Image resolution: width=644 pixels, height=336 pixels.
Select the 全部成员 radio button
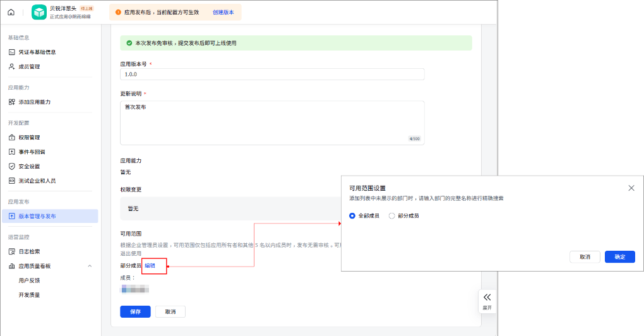[352, 215]
